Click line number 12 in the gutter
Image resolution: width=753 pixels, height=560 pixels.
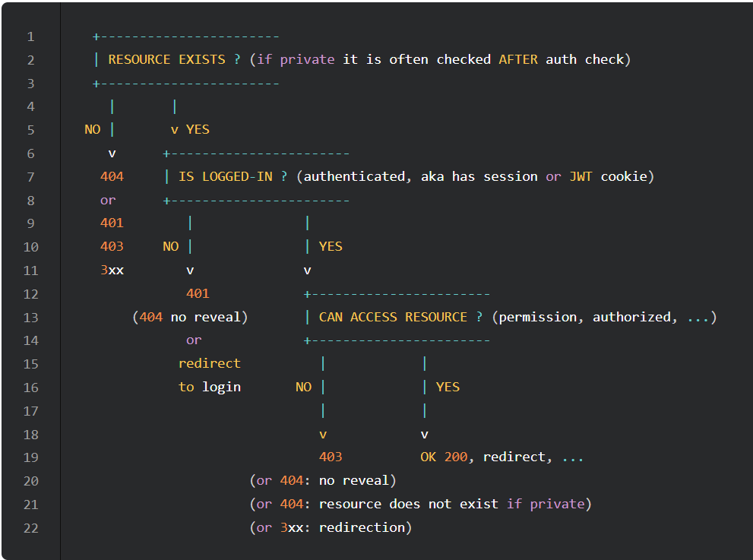(x=30, y=293)
